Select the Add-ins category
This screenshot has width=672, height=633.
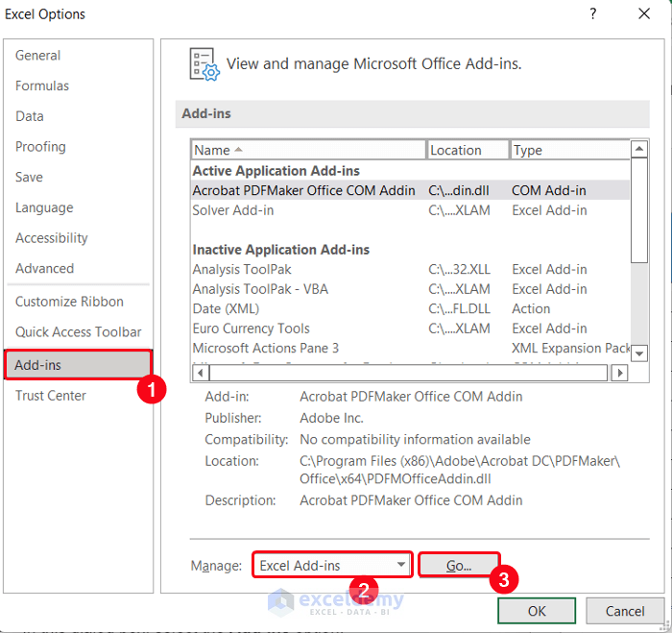(x=78, y=365)
